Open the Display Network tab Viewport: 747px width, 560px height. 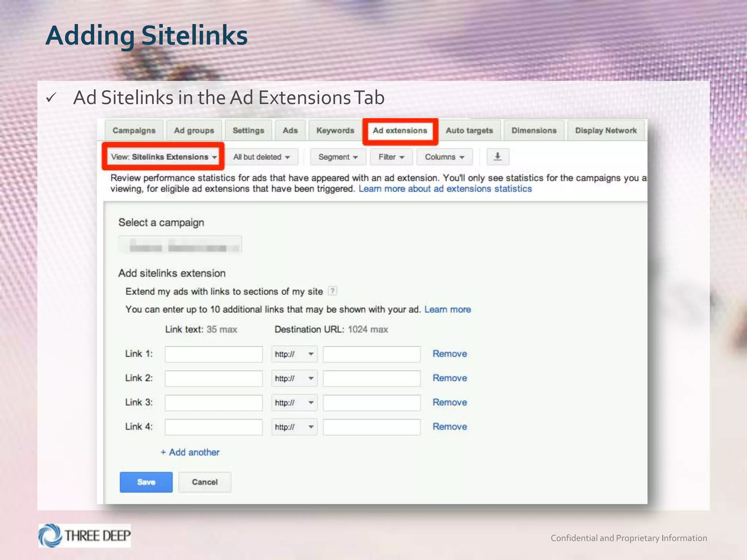[x=606, y=131]
